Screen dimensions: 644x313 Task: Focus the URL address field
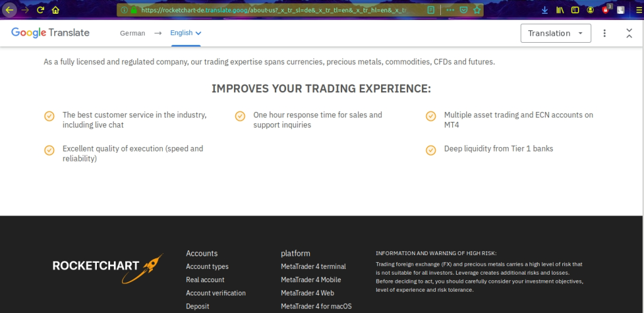coord(274,10)
